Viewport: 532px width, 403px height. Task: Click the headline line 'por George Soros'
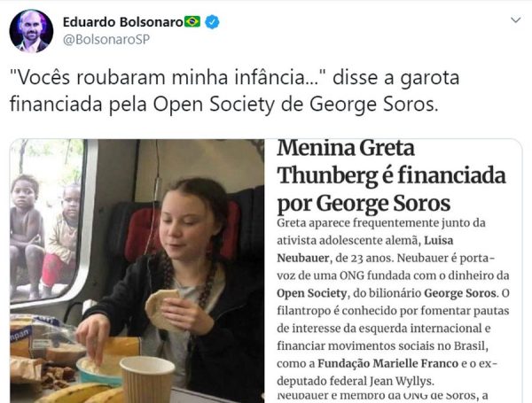click(364, 204)
